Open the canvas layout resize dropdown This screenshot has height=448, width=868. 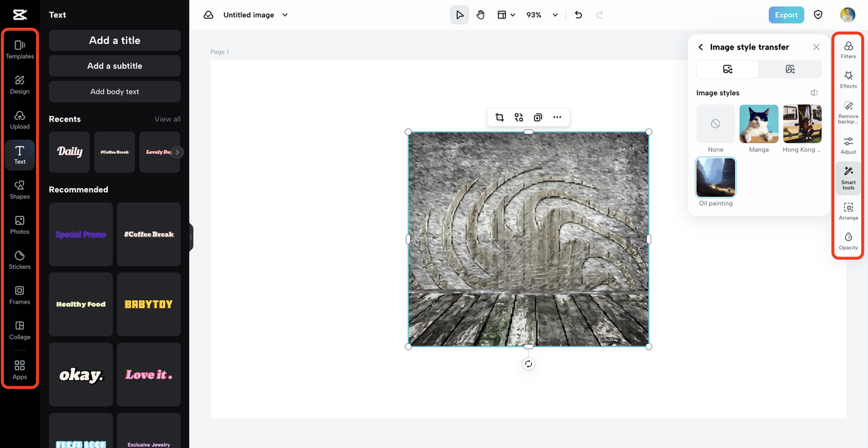[506, 15]
